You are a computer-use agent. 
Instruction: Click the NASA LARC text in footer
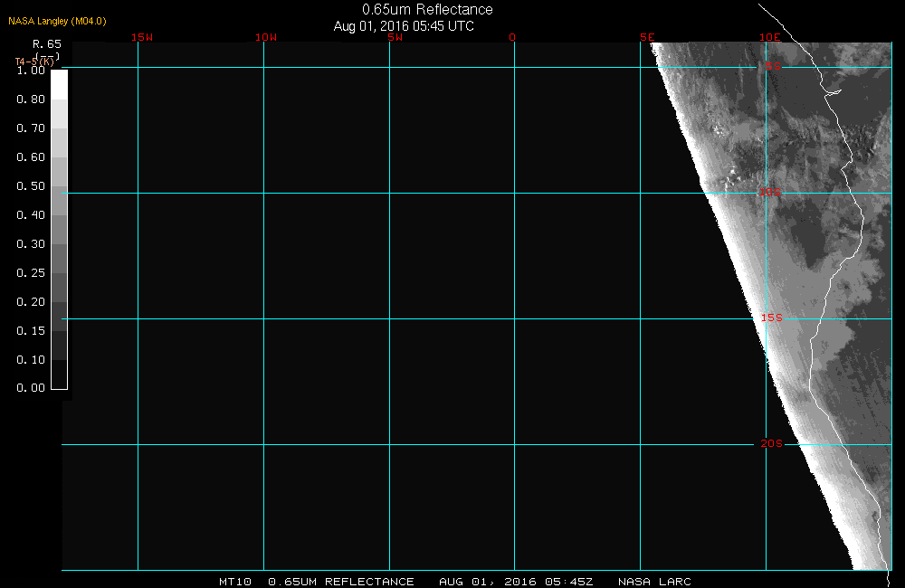pyautogui.click(x=654, y=582)
